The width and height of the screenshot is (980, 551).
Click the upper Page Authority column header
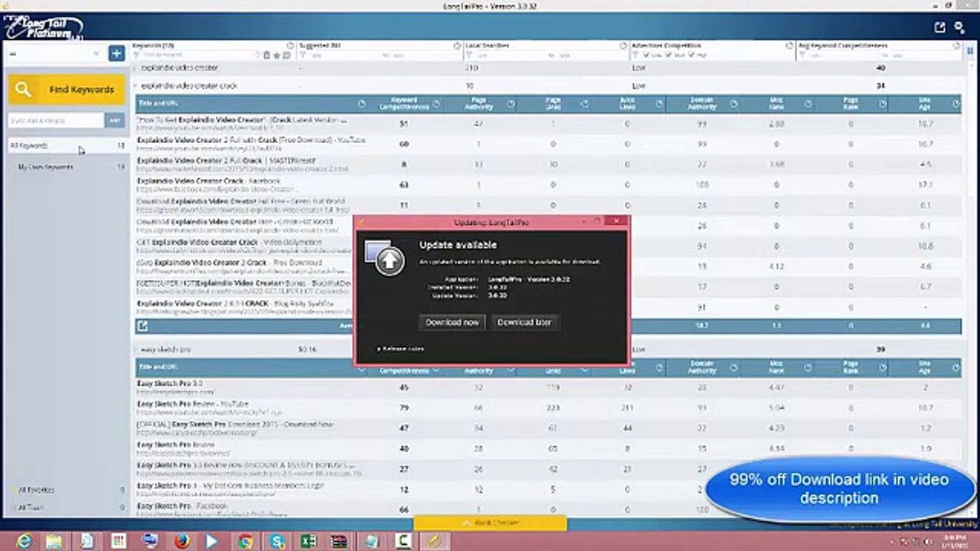[x=479, y=103]
